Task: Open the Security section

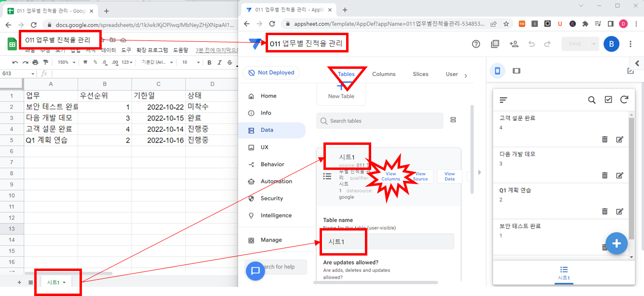Action: [271, 198]
